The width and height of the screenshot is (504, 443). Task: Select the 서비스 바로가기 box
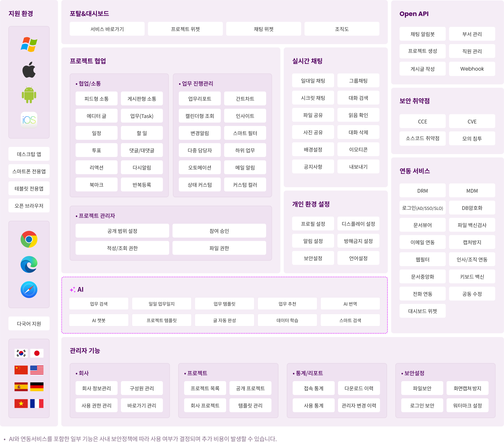[107, 29]
